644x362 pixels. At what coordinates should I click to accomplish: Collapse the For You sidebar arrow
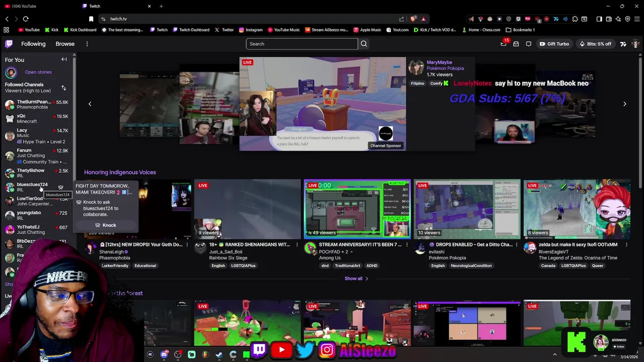coord(64,59)
